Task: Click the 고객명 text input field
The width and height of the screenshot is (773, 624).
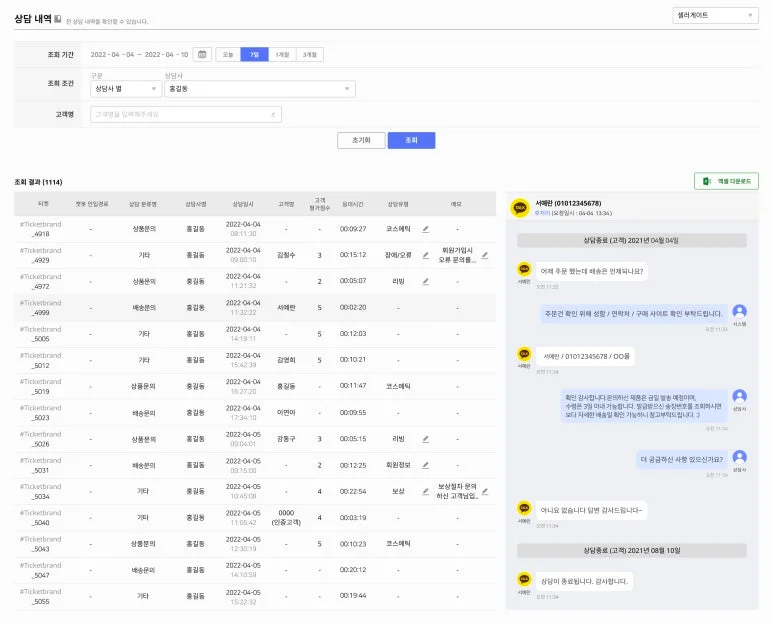Action: [185, 114]
